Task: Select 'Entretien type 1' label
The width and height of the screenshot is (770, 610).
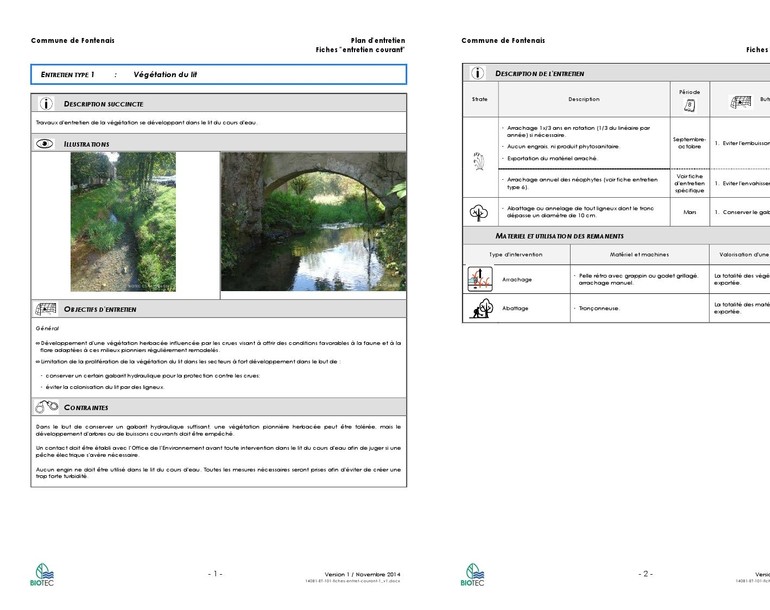Action: point(67,75)
